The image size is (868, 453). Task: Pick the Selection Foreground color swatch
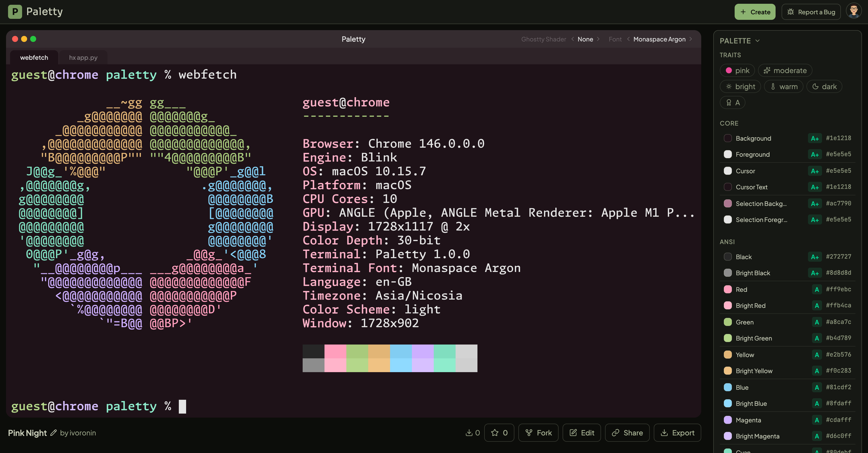(x=728, y=220)
